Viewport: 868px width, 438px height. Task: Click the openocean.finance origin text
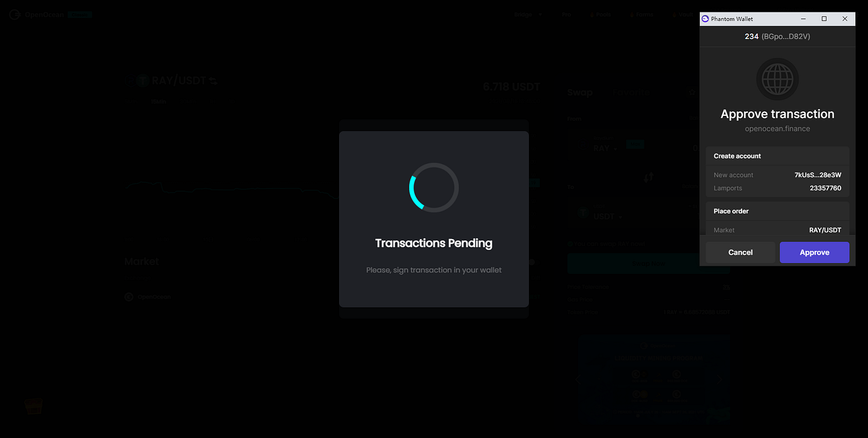777,129
